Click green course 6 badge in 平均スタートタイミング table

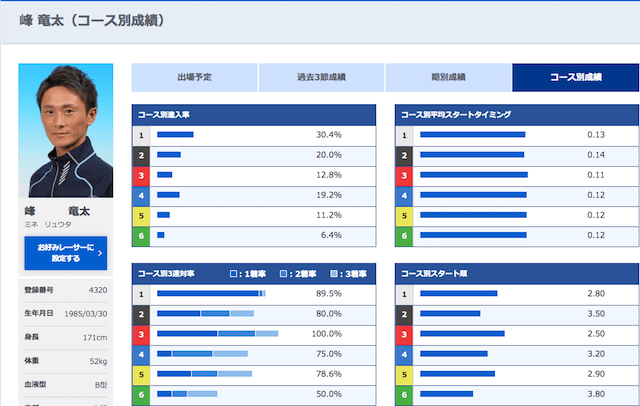click(x=404, y=236)
